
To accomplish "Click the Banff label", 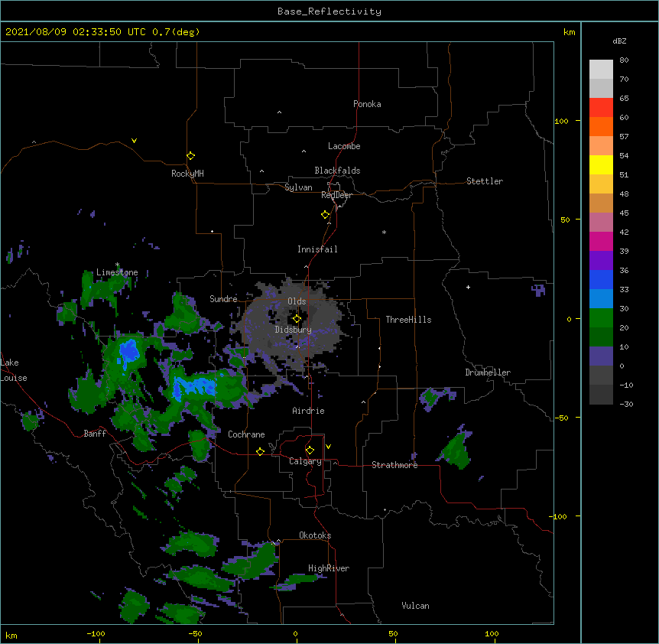I will pos(95,434).
